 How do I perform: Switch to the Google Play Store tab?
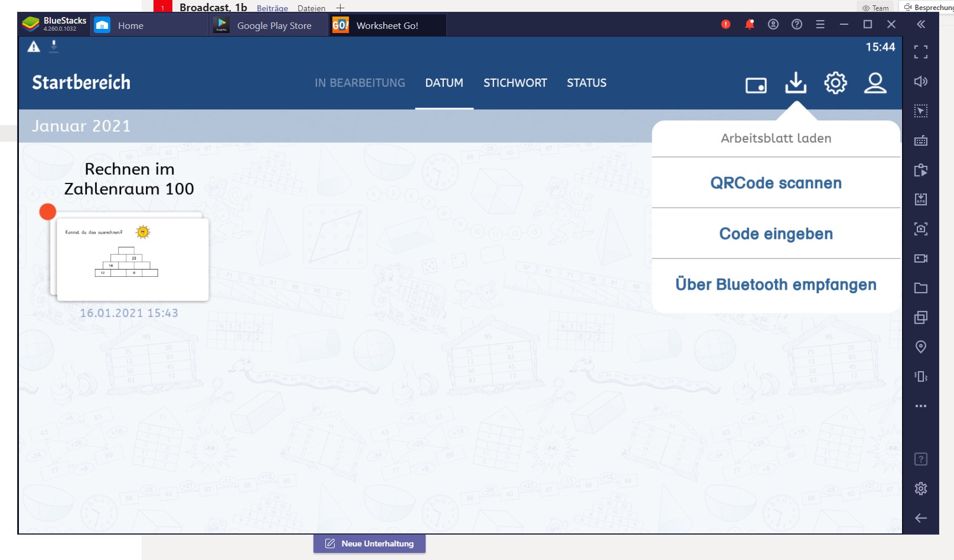coord(269,25)
